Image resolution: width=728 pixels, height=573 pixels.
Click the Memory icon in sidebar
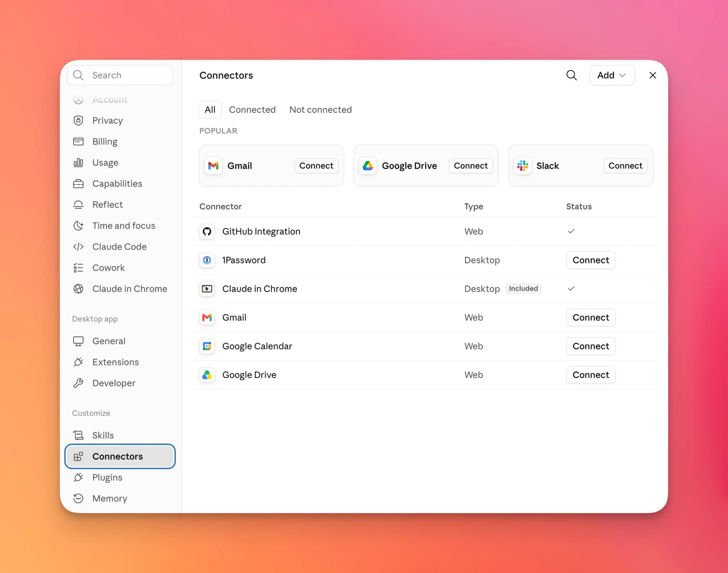(78, 498)
